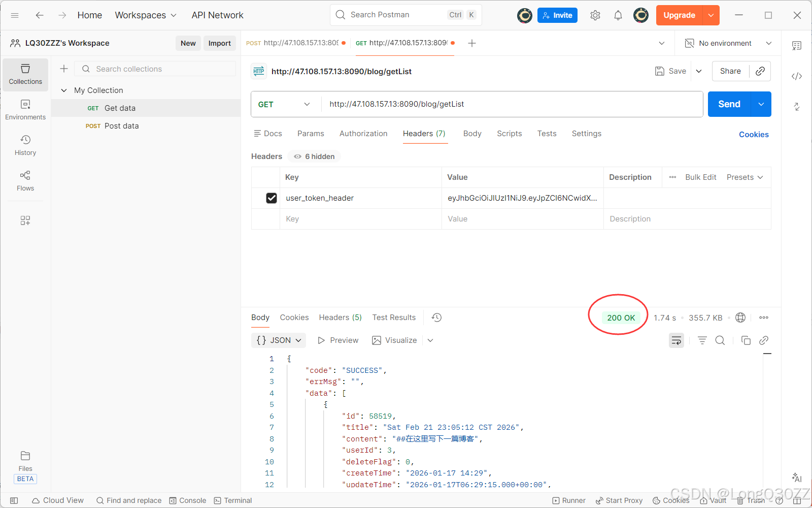The image size is (812, 508).
Task: Click the Import button
Action: click(x=220, y=43)
